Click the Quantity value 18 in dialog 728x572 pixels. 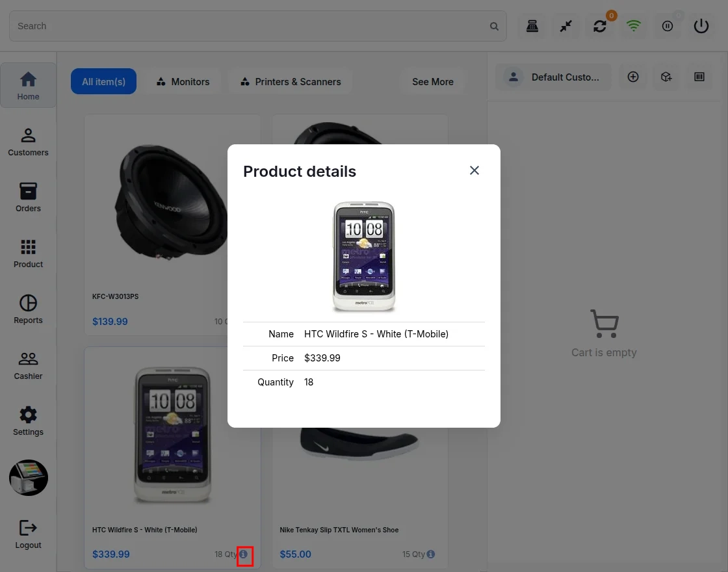[x=309, y=382]
